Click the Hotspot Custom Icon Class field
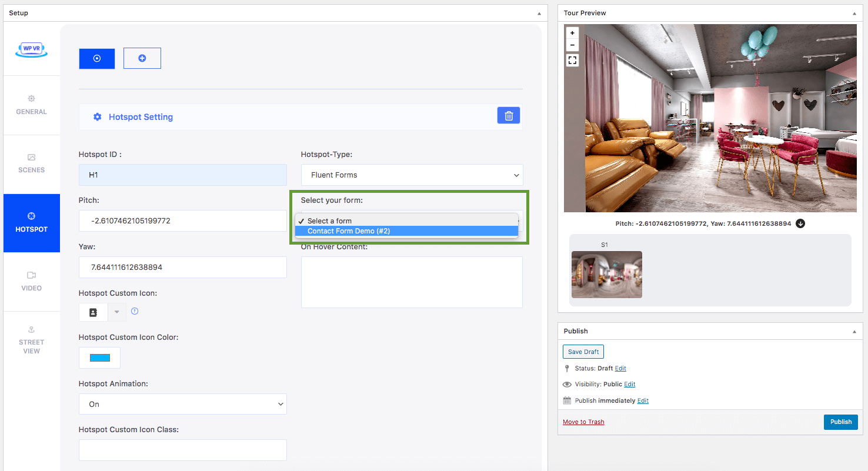The image size is (868, 471). point(183,450)
